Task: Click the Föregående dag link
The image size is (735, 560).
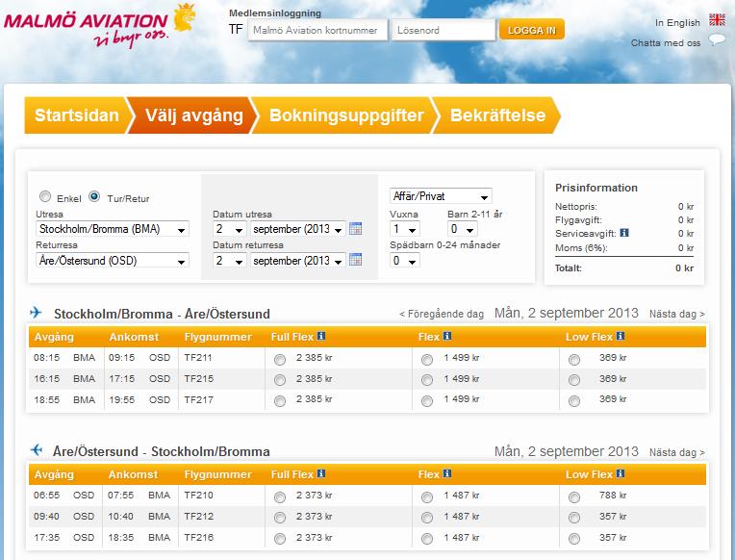Action: (442, 314)
